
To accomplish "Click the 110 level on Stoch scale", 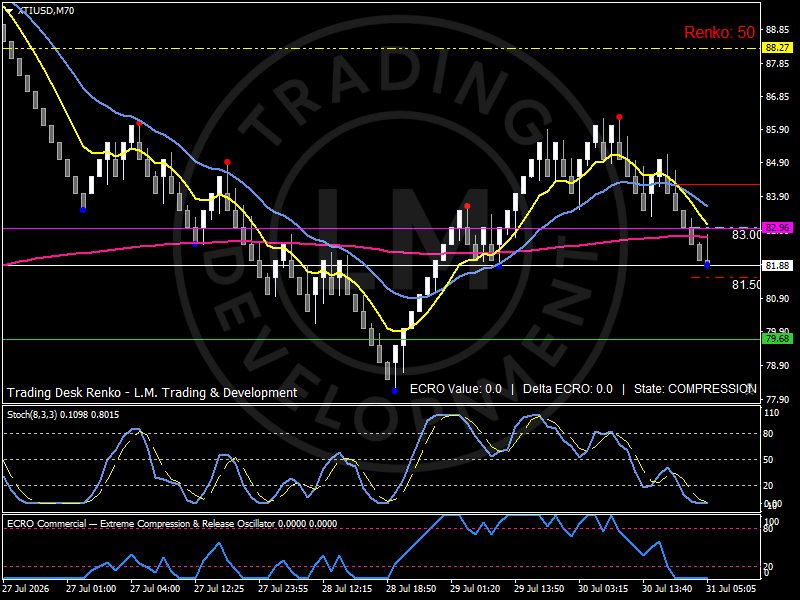I will pos(772,413).
